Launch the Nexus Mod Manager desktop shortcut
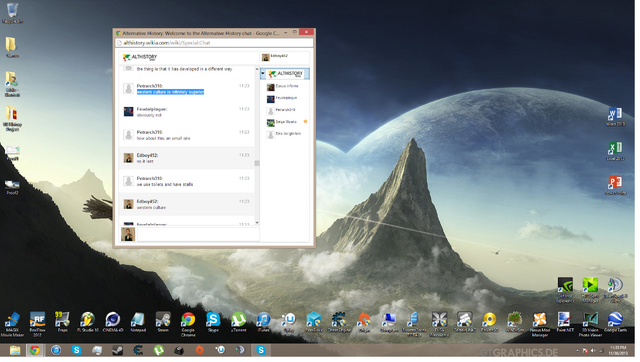 click(x=540, y=325)
